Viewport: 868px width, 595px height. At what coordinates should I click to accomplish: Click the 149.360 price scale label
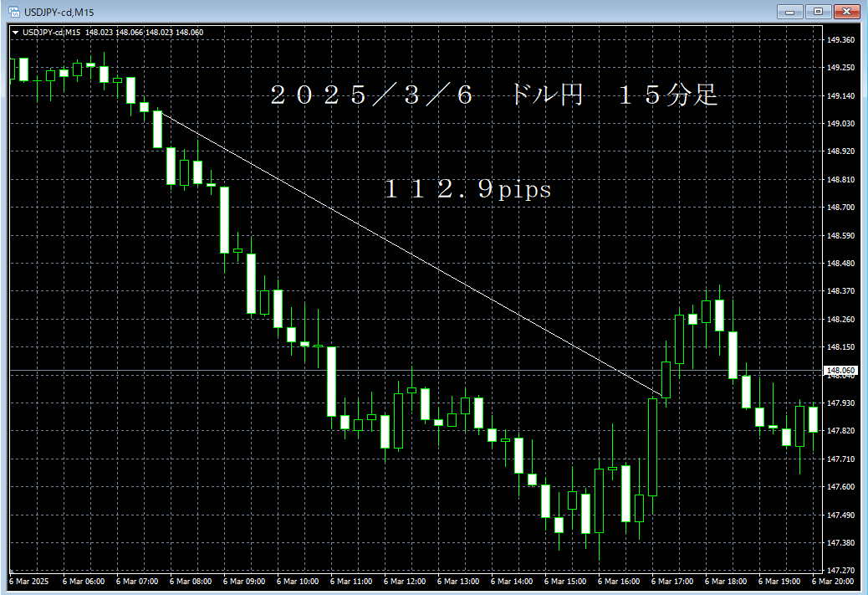click(839, 38)
